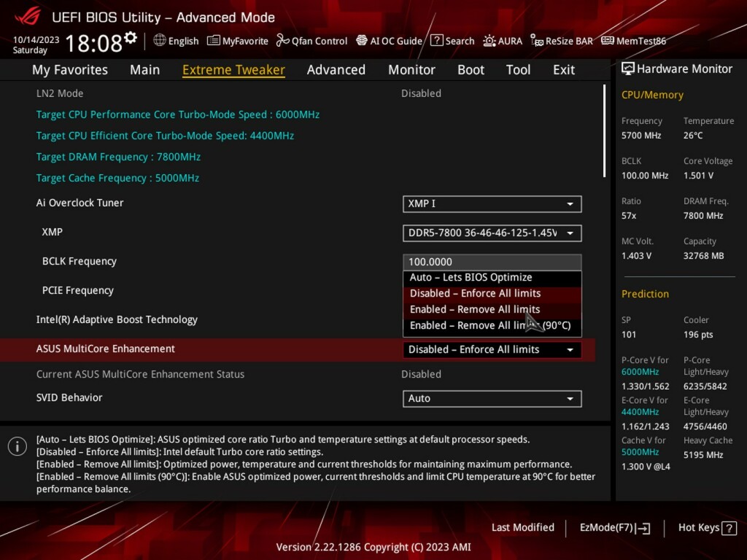Viewport: 747px width, 560px height.
Task: Click Target DRAM Frequency : 7800MHz text
Action: (x=118, y=157)
